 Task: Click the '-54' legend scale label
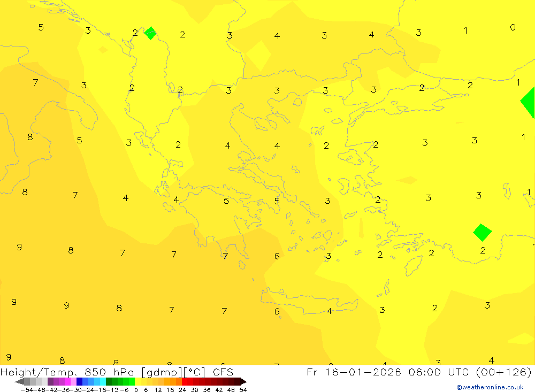pos(26,390)
